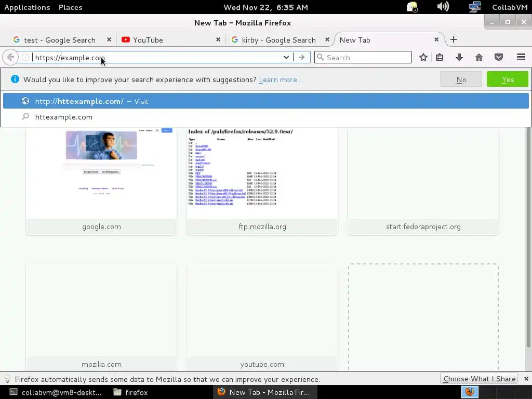Click the network computers icon

pyautogui.click(x=475, y=7)
